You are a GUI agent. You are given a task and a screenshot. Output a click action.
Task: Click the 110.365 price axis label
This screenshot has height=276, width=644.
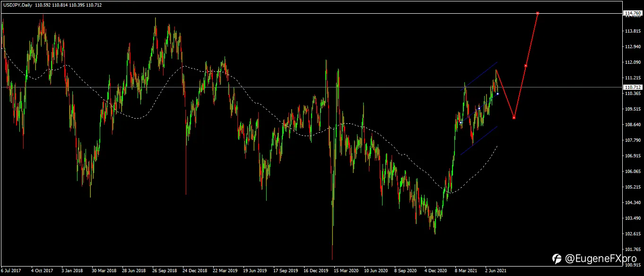point(632,94)
